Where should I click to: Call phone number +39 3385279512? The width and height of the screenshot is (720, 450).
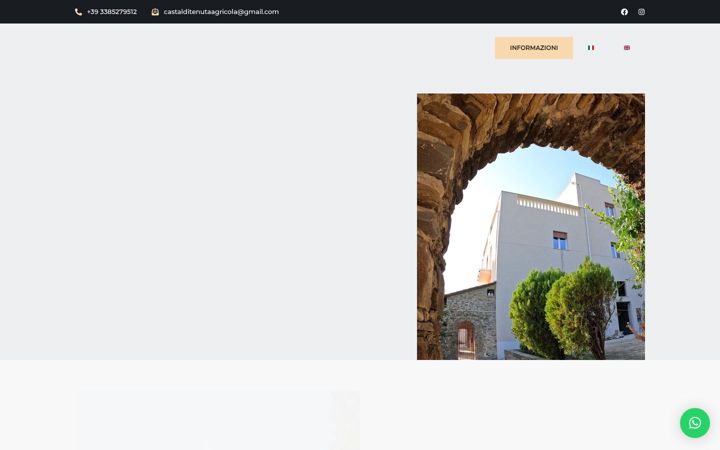click(112, 12)
